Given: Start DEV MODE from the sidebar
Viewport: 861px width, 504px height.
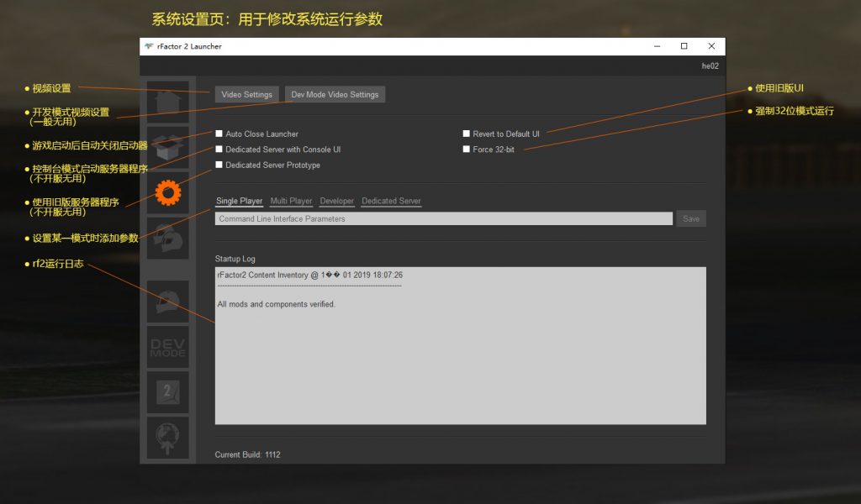Looking at the screenshot, I should 168,347.
